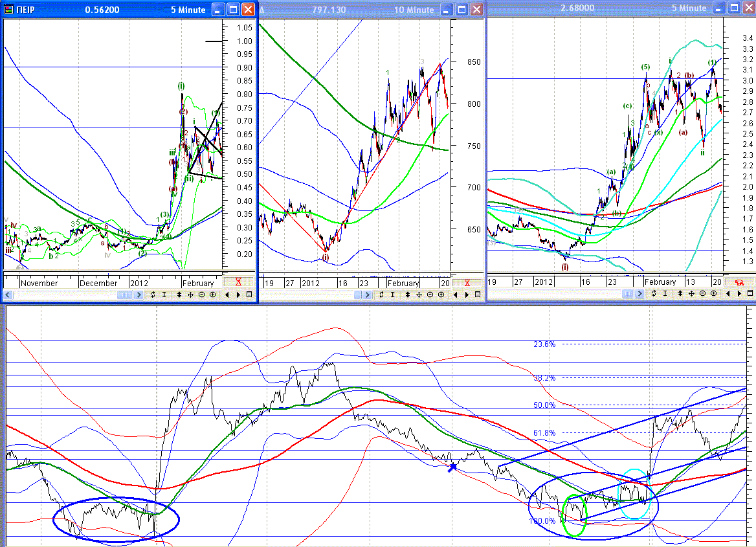
Task: Click the refresh arrows icon in ΠΕΙΡ chart toolbar
Action: coord(153,295)
